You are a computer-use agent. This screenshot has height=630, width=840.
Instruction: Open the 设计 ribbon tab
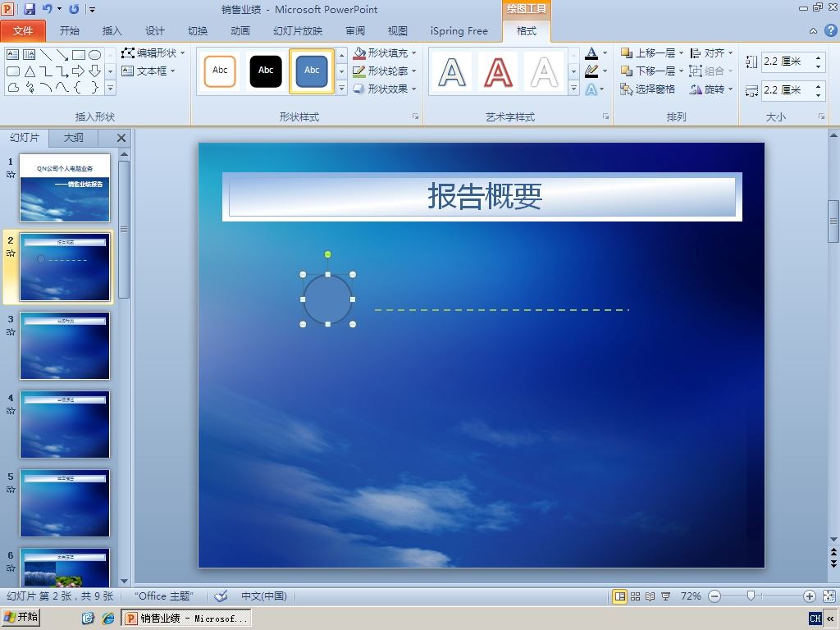[x=155, y=31]
